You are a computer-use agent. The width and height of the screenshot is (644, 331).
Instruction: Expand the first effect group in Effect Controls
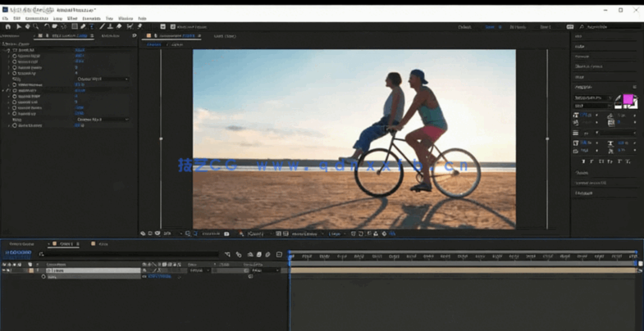pos(7,50)
